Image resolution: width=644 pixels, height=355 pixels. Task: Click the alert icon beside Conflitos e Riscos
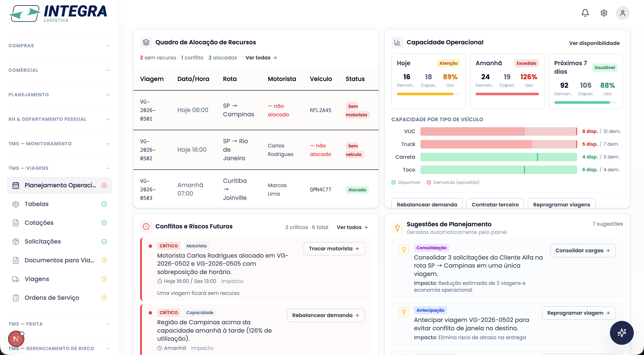146,227
